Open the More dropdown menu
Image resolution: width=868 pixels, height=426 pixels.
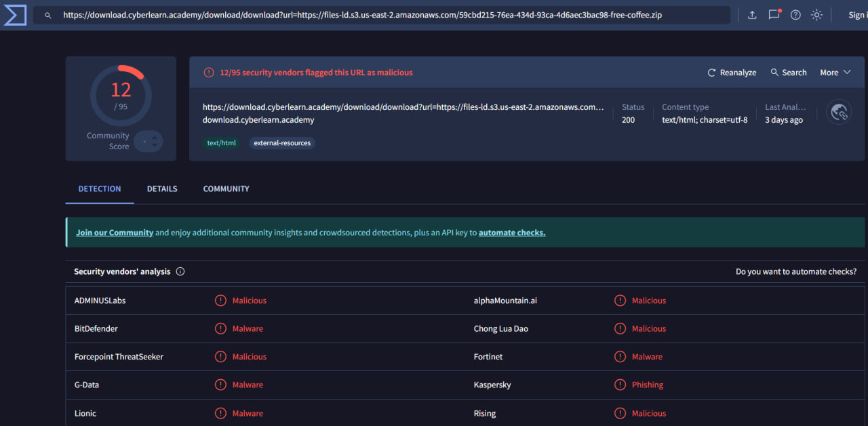(x=834, y=72)
